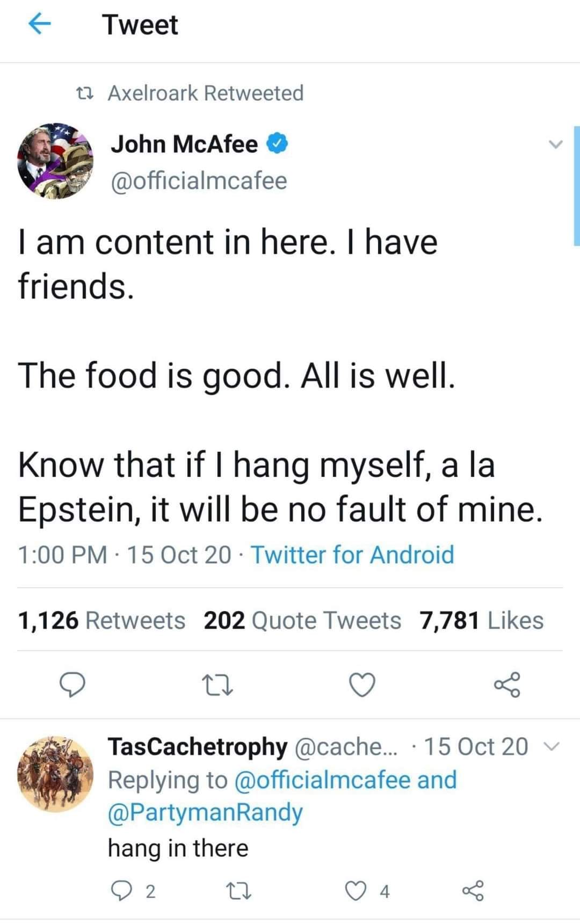The height and width of the screenshot is (924, 580).
Task: Open the Twitter for Android link
Action: click(352, 555)
